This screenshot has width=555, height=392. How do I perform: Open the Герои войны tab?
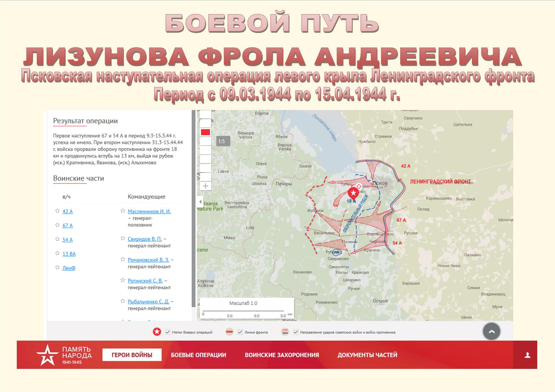[132, 355]
